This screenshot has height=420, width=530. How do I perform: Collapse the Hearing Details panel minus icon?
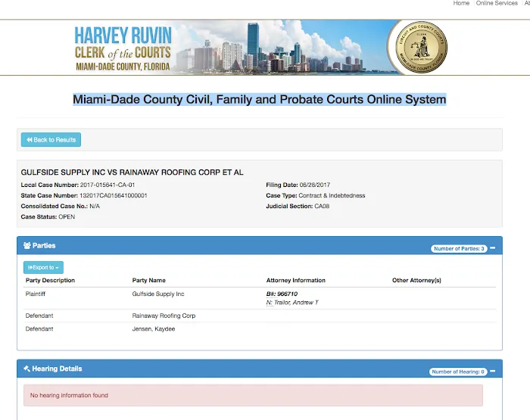[493, 372]
